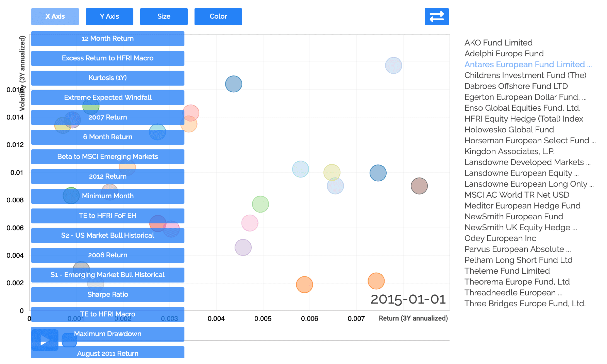The image size is (607, 364).
Task: Select Threadneedle European entry
Action: pyautogui.click(x=513, y=292)
